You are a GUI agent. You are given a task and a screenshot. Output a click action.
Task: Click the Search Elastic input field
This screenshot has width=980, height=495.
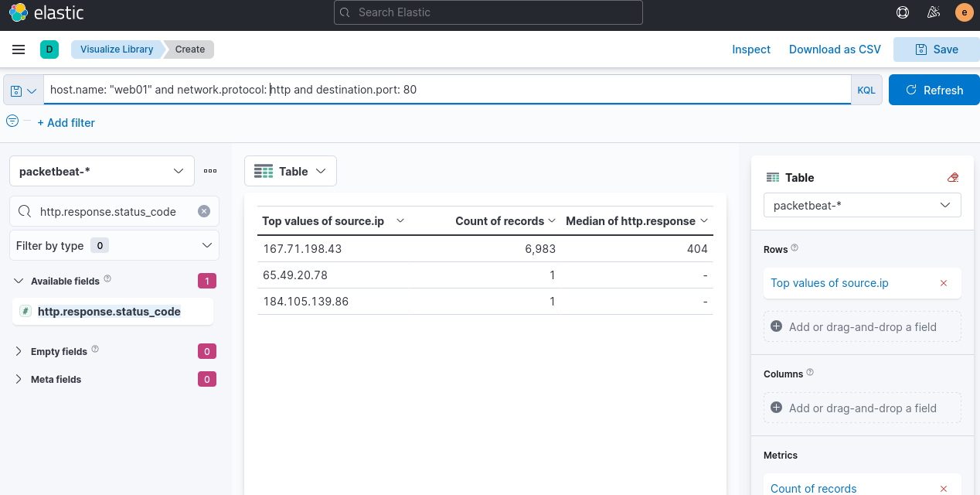pyautogui.click(x=488, y=12)
